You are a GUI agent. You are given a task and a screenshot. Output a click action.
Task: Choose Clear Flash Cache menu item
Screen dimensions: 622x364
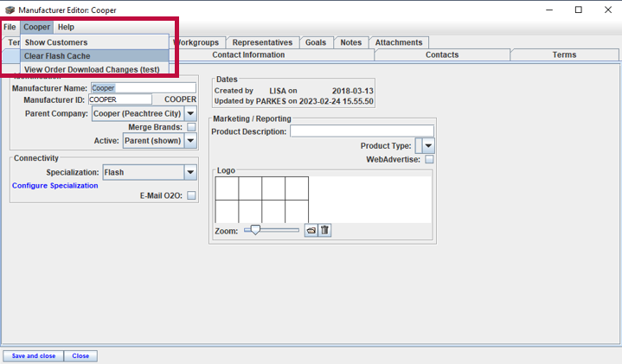(95, 56)
